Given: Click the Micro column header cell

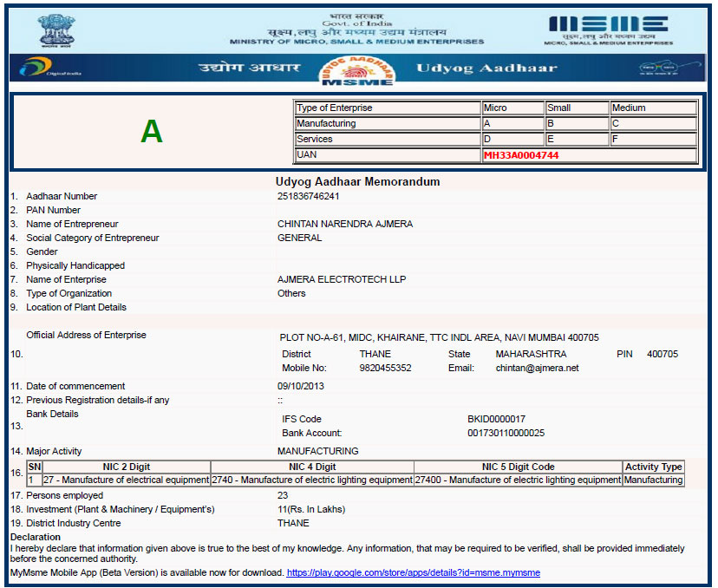Looking at the screenshot, I should coord(512,108).
